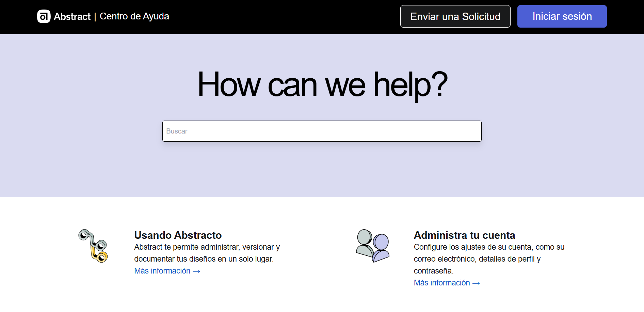
Task: Follow Más información under Administra tu cuenta
Action: 442,283
